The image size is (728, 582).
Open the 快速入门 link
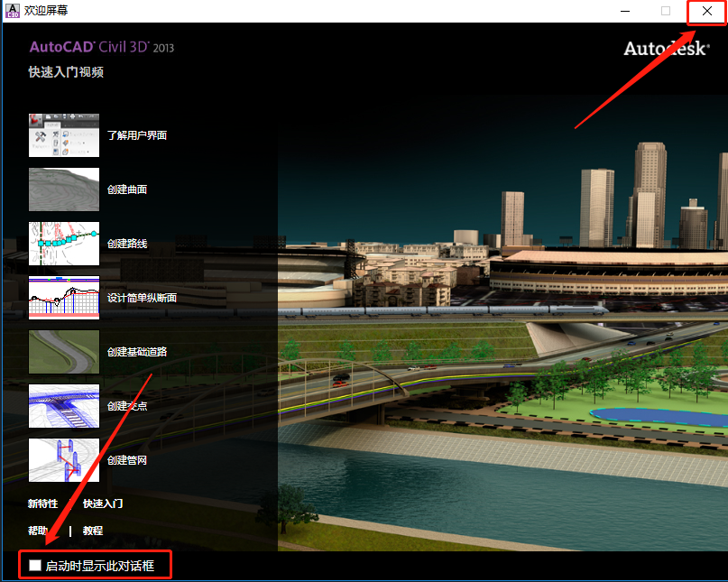click(103, 503)
